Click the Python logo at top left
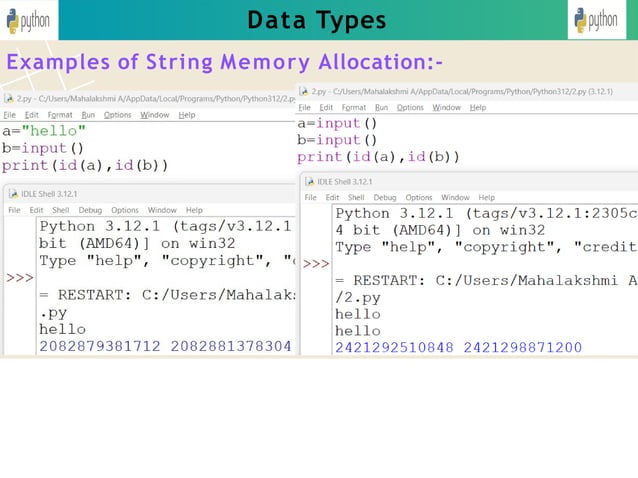This screenshot has height=478, width=638. 28,20
